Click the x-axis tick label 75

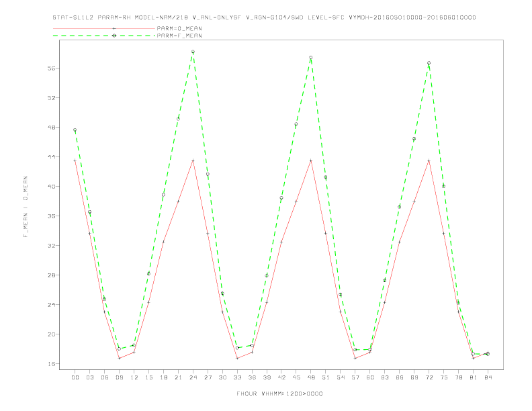(x=443, y=377)
